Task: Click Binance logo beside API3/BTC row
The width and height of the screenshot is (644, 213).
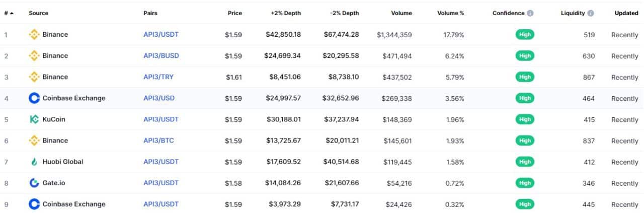Action: (x=34, y=140)
